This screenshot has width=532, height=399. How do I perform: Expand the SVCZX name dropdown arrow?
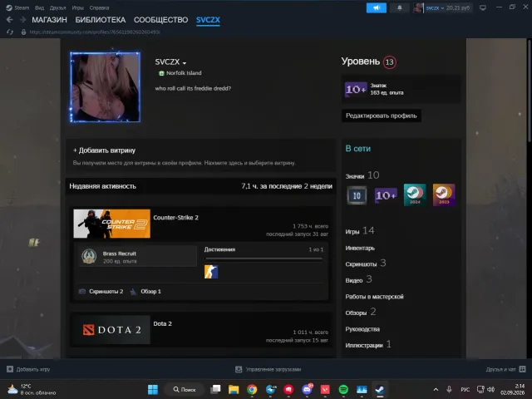pos(185,63)
